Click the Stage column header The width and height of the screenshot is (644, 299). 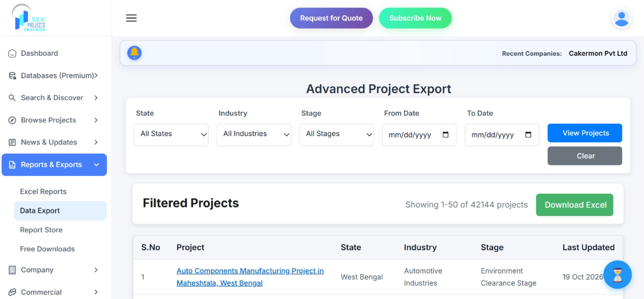click(492, 247)
